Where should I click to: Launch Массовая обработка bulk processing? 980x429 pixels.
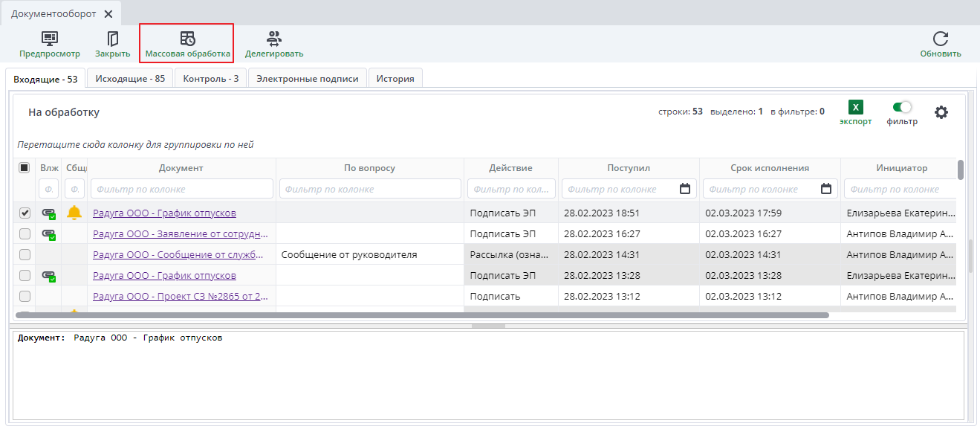[187, 45]
